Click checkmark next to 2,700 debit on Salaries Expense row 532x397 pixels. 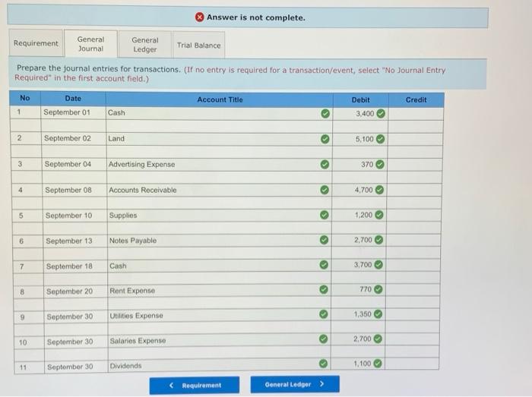(x=378, y=339)
